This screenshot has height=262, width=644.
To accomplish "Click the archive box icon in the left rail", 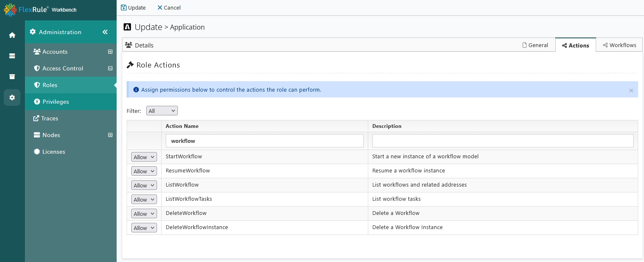I will pos(12,77).
